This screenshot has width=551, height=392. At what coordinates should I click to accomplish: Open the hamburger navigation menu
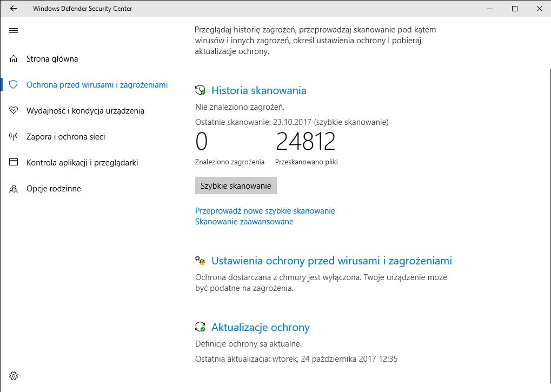tap(14, 31)
